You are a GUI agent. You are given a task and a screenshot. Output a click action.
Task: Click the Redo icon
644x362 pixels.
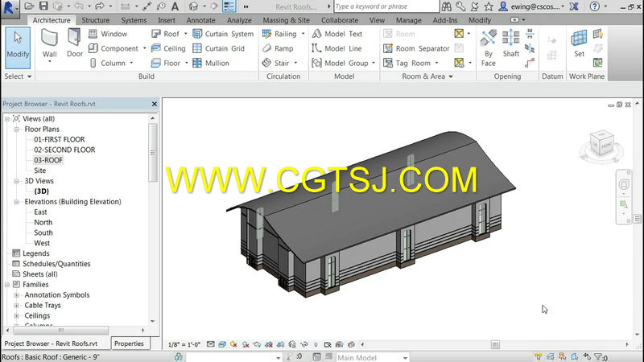pos(99,6)
